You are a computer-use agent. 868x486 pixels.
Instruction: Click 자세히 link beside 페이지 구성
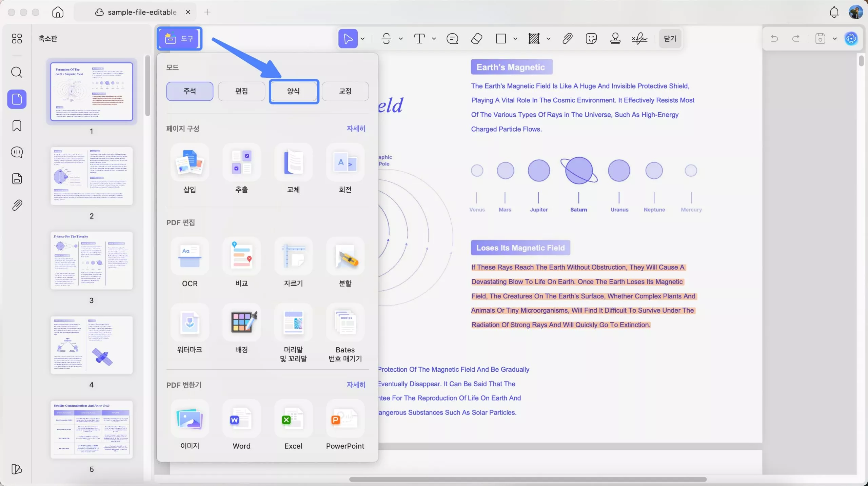pos(356,129)
